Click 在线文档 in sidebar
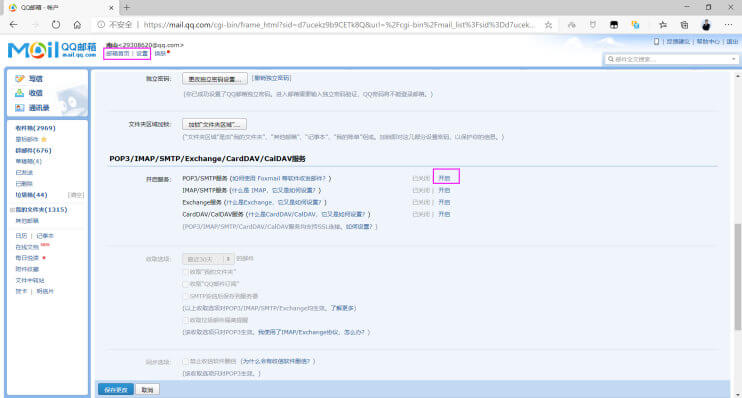This screenshot has height=398, width=742. 27,247
